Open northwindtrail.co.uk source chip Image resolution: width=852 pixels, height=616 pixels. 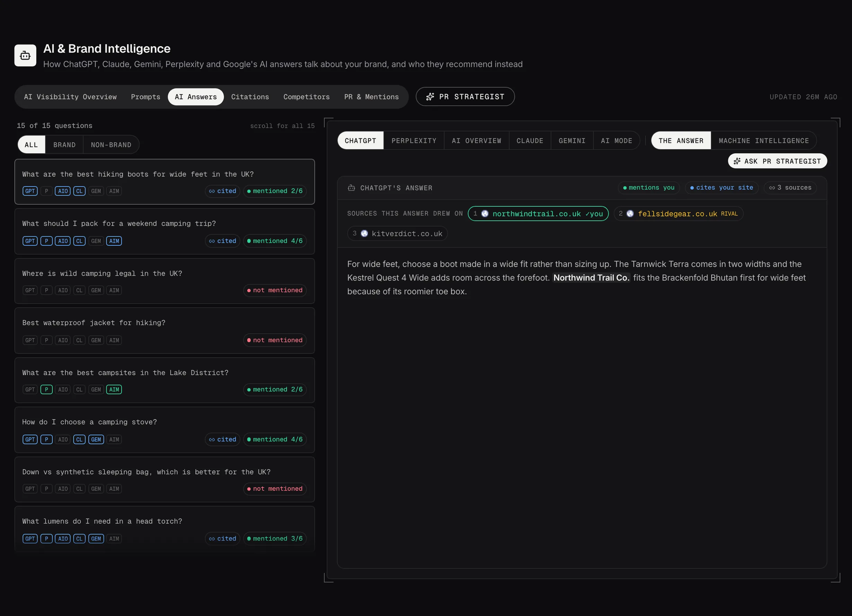click(x=538, y=214)
